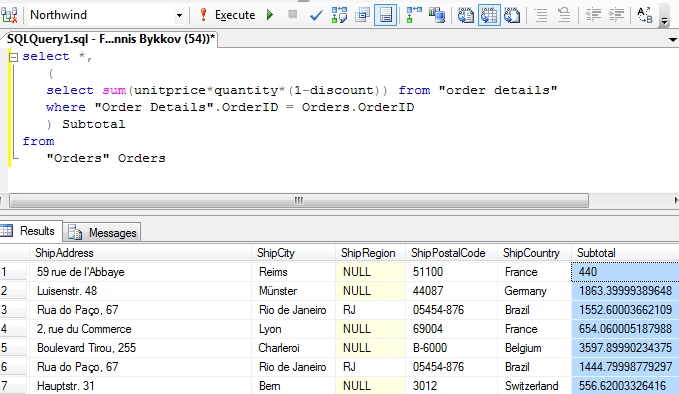Viewport: 679px width, 394px height.
Task: Select the 'Luisenstr. 48' cell
Action: pos(140,291)
